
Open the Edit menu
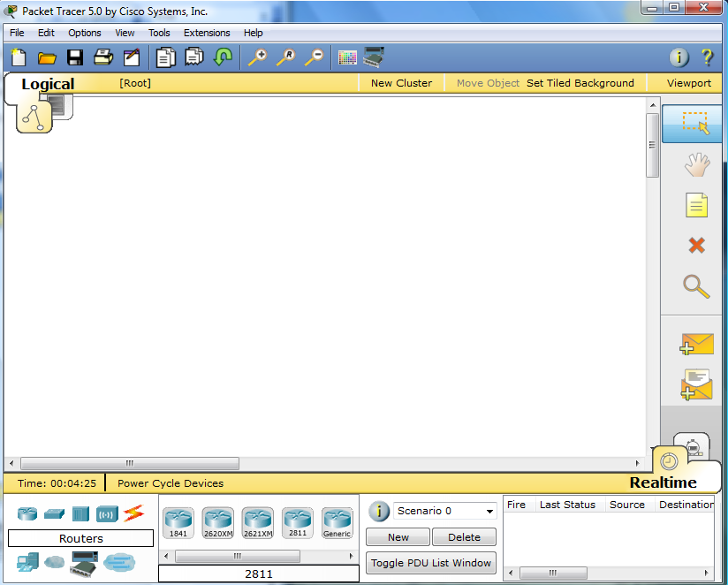coord(46,33)
